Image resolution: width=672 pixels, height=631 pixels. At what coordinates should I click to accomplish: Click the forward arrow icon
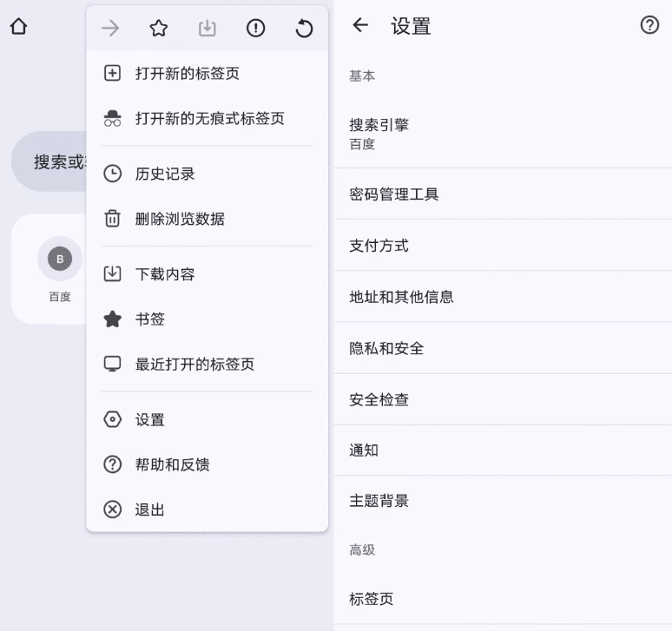(110, 29)
